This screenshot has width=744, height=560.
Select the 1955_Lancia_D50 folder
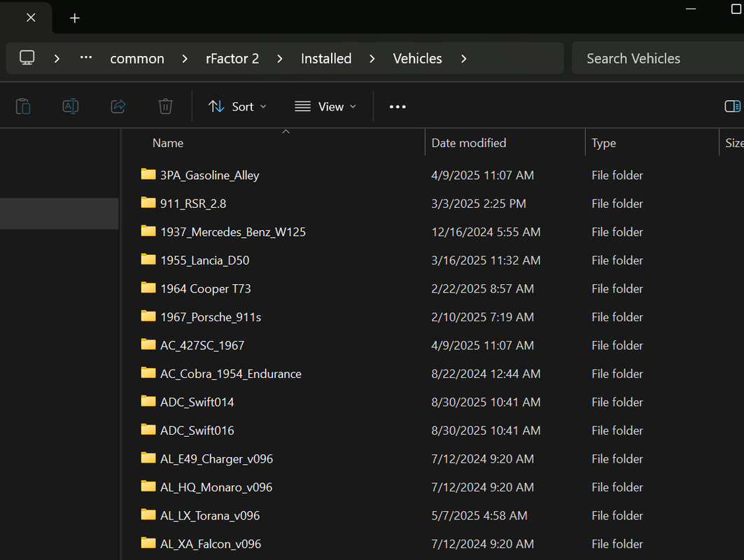204,260
